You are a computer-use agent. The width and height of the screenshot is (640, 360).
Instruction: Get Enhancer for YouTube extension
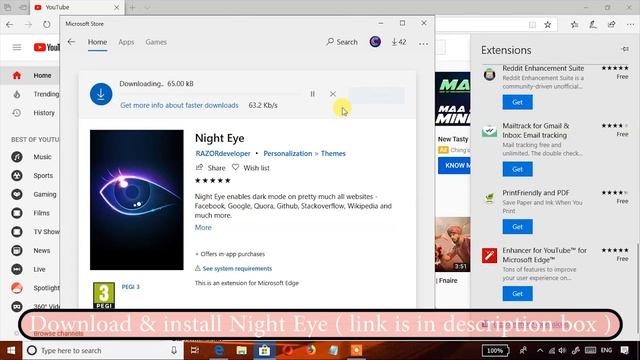(518, 293)
